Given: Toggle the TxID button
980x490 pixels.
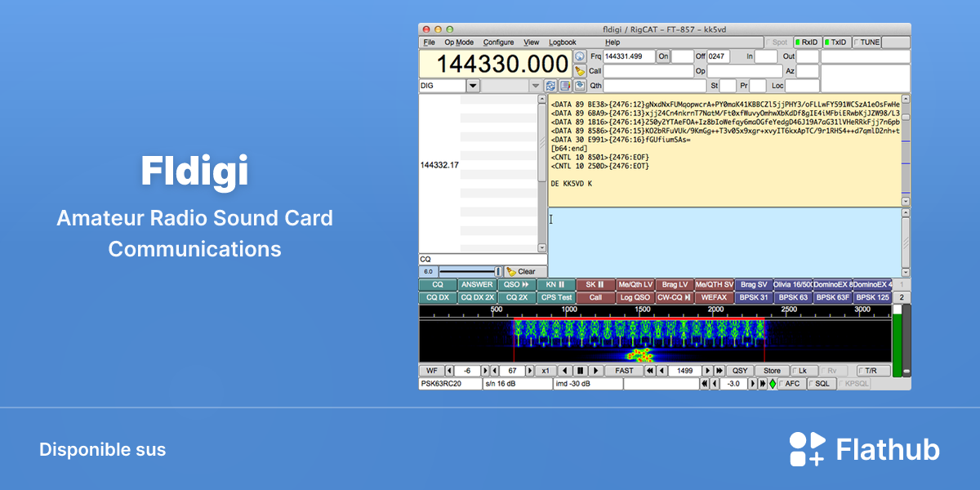Looking at the screenshot, I should [x=837, y=42].
